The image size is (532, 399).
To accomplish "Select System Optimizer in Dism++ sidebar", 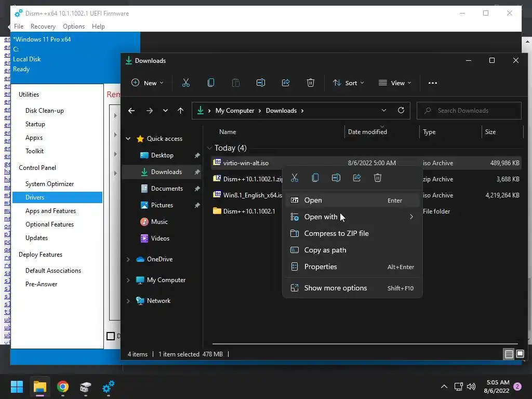I will [x=49, y=184].
